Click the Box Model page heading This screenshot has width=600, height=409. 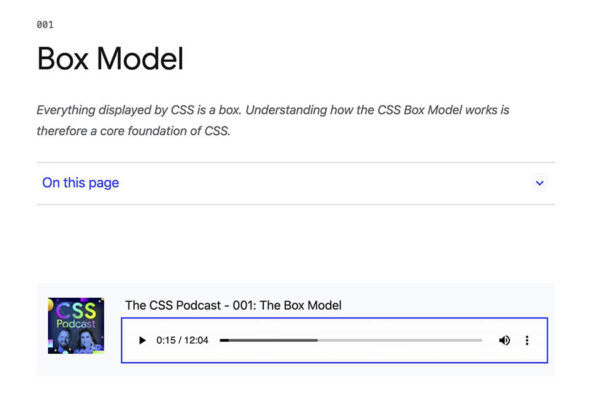pyautogui.click(x=110, y=59)
